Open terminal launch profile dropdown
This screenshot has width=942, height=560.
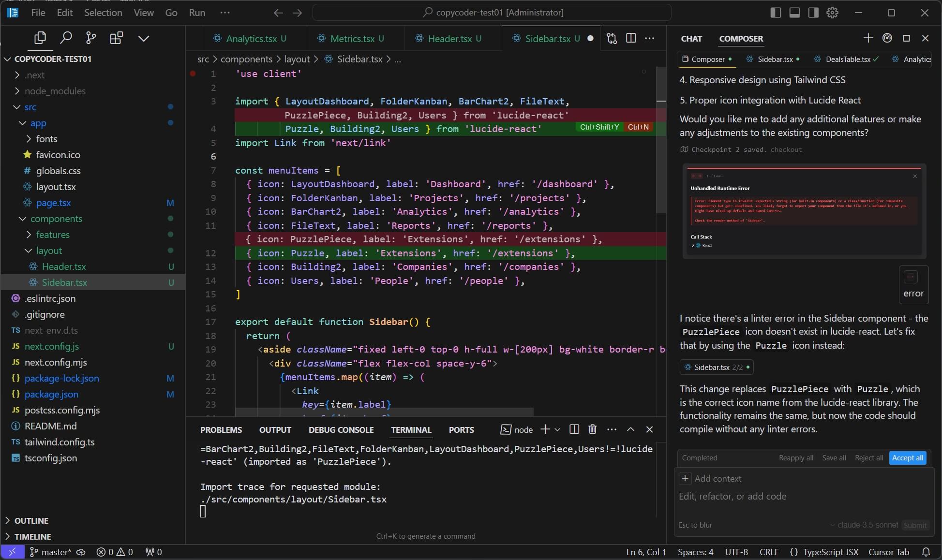pyautogui.click(x=557, y=429)
